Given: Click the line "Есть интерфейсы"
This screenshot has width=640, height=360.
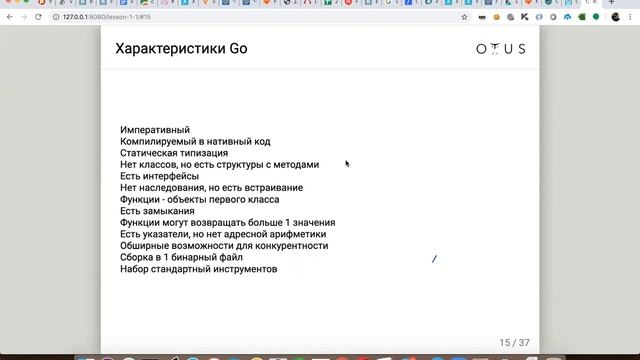Looking at the screenshot, I should tap(160, 176).
